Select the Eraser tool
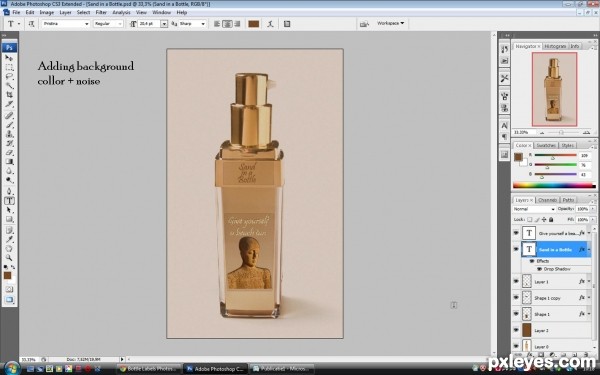Viewport: 600px width, 375px height. 9,152
